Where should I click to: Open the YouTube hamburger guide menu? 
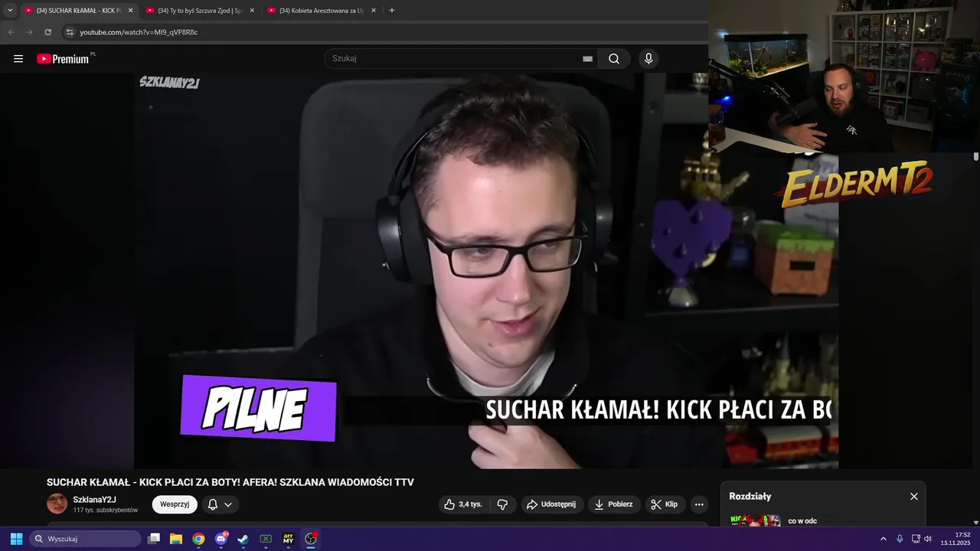click(x=18, y=59)
